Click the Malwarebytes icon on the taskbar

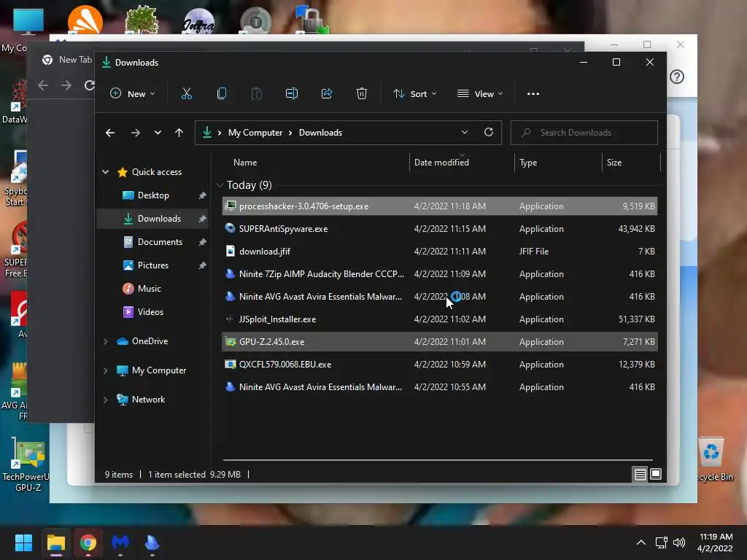[120, 542]
